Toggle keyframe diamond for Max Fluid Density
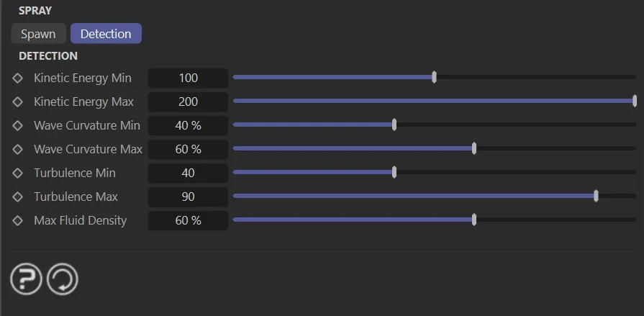 click(x=18, y=220)
